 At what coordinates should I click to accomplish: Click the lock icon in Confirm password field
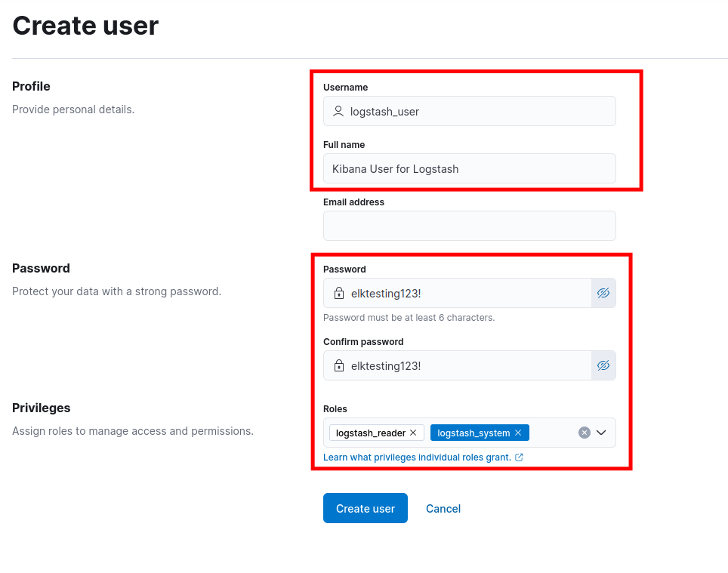point(339,365)
